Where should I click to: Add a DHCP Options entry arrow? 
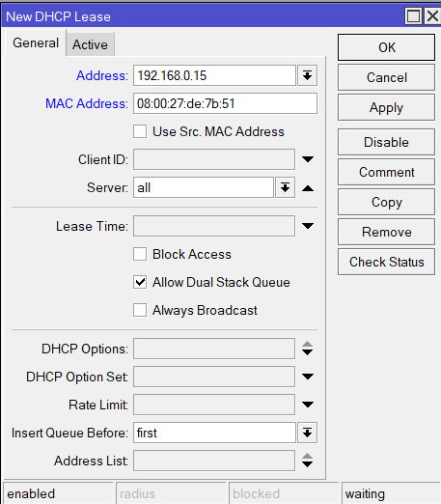coord(308,352)
